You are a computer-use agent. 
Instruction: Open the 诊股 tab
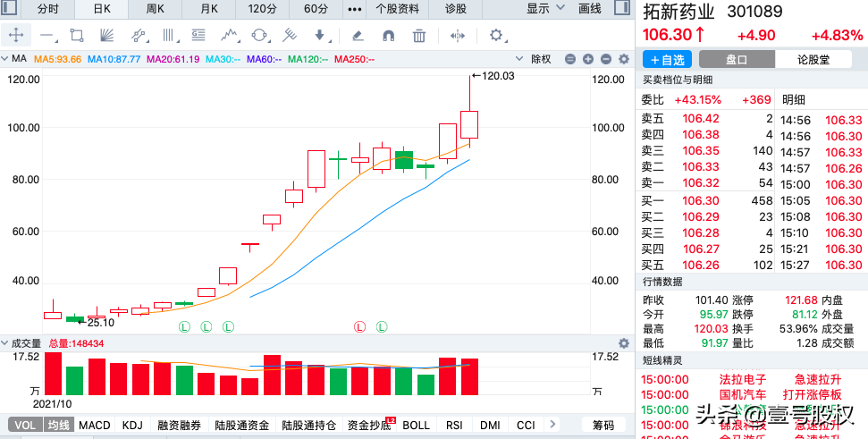click(456, 9)
